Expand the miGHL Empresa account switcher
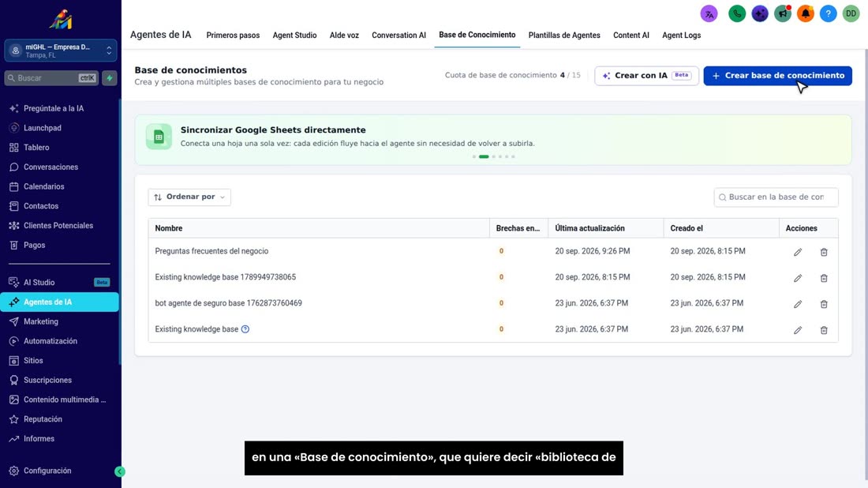This screenshot has height=488, width=868. [60, 51]
